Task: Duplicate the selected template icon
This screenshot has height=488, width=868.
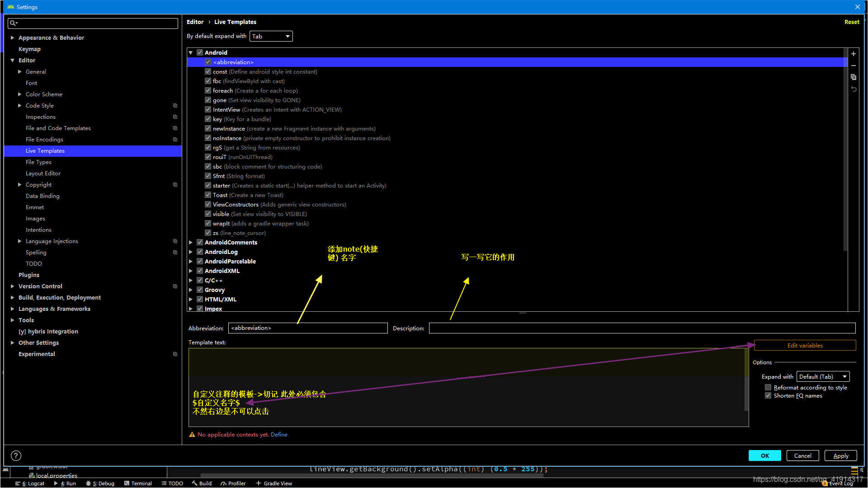Action: pos(854,77)
